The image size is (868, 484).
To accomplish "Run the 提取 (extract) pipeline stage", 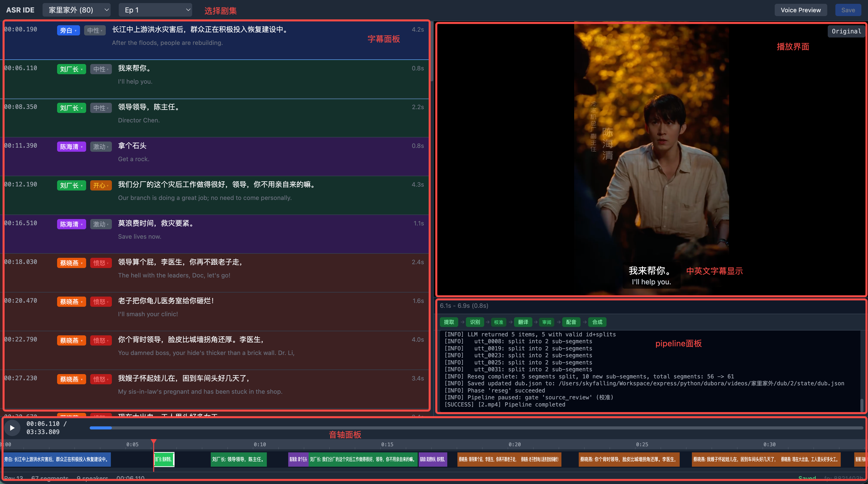I will [449, 322].
